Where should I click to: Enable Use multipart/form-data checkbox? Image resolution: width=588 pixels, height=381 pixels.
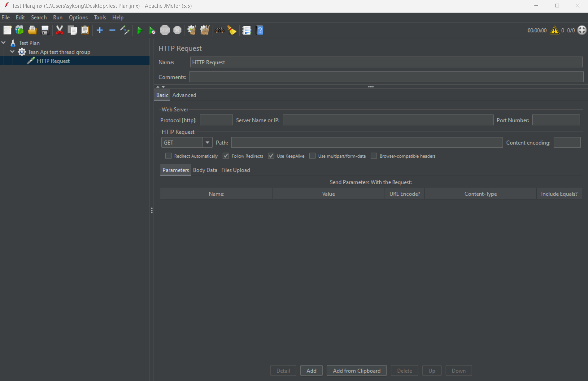[312, 156]
